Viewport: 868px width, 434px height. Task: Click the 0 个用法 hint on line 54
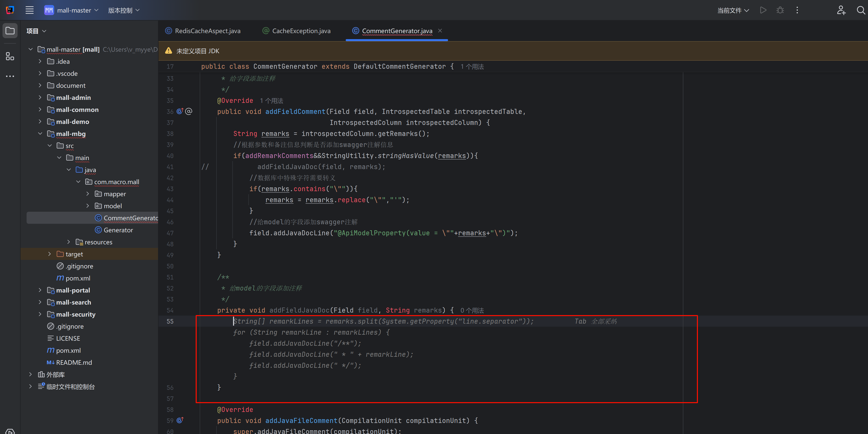coord(472,310)
